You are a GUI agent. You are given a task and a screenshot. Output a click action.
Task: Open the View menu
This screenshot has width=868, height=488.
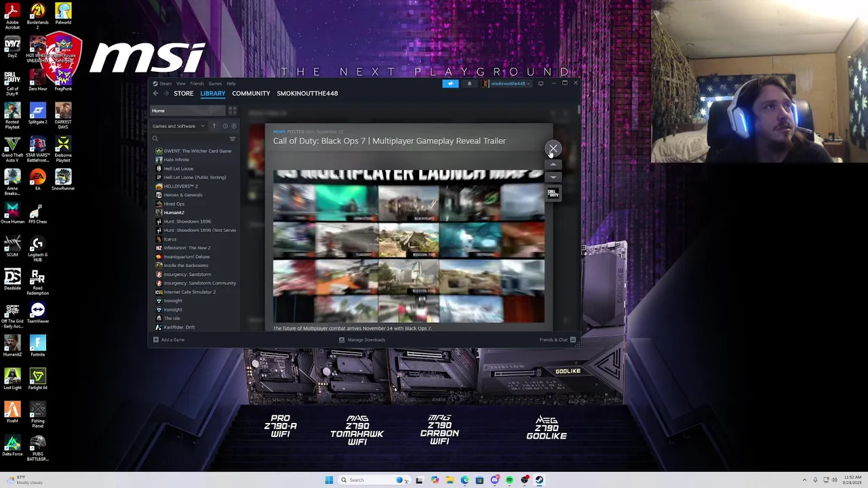tap(181, 83)
